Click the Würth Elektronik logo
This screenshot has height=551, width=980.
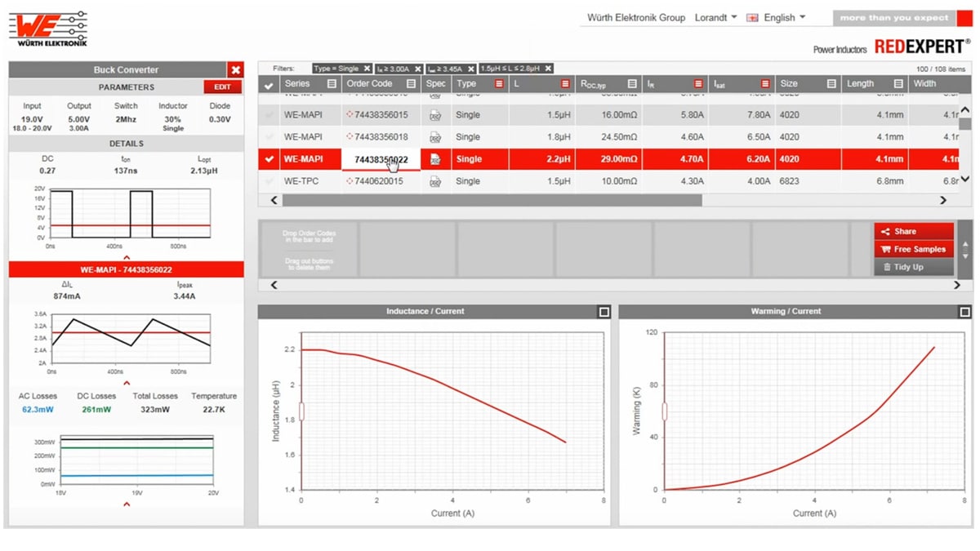[47, 29]
